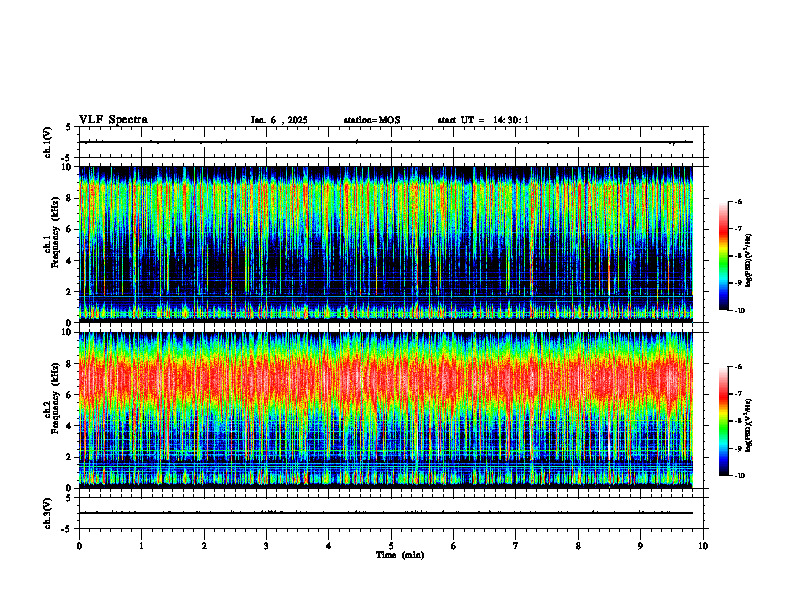Click time axis tick label "7"
The image size is (792, 612).
516,546
